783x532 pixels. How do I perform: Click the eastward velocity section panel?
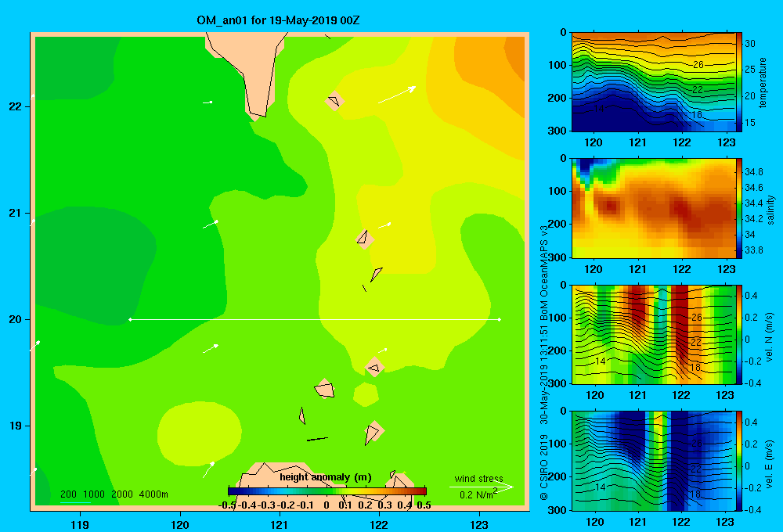tap(654, 461)
